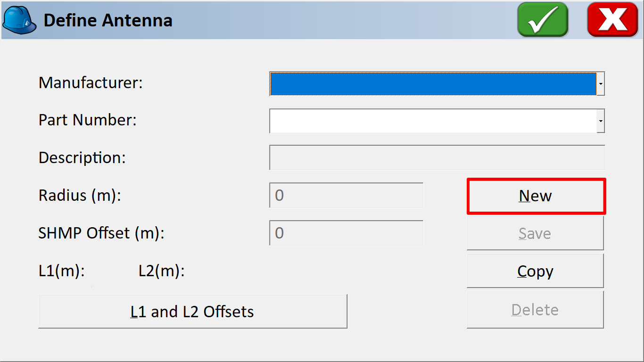The width and height of the screenshot is (644, 362).
Task: Open L1 and L2 Offsets dialog
Action: [192, 312]
